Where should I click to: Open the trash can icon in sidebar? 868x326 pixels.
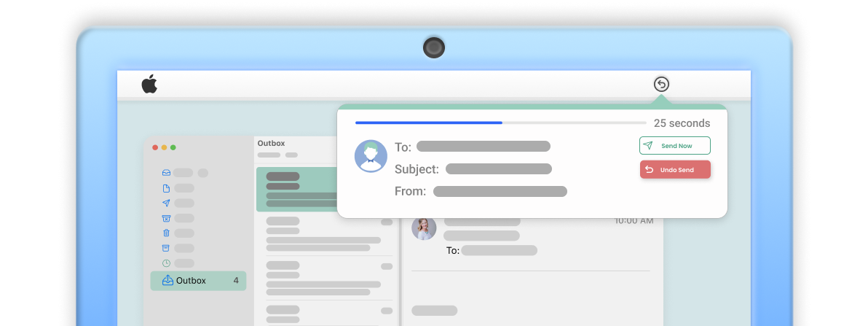166,233
